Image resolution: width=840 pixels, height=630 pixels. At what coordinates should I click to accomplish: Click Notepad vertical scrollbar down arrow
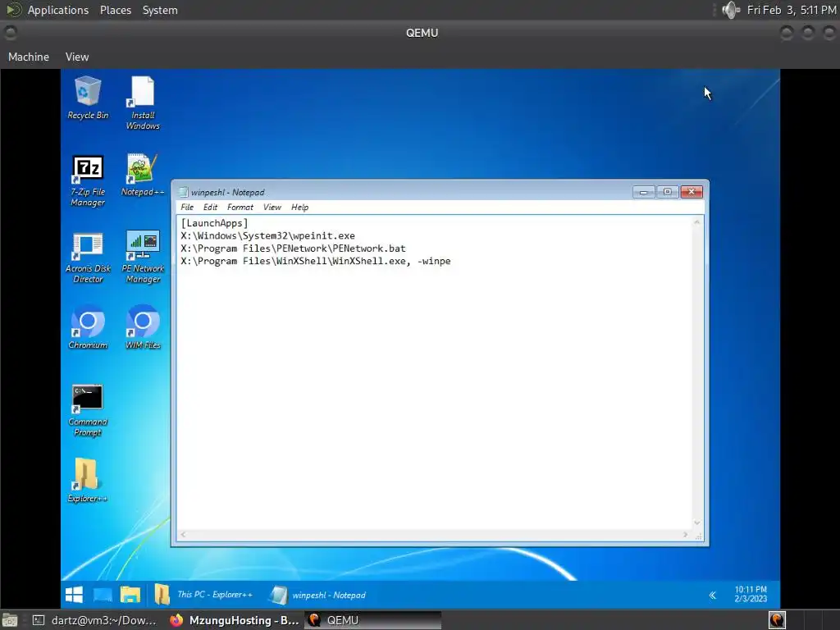697,523
